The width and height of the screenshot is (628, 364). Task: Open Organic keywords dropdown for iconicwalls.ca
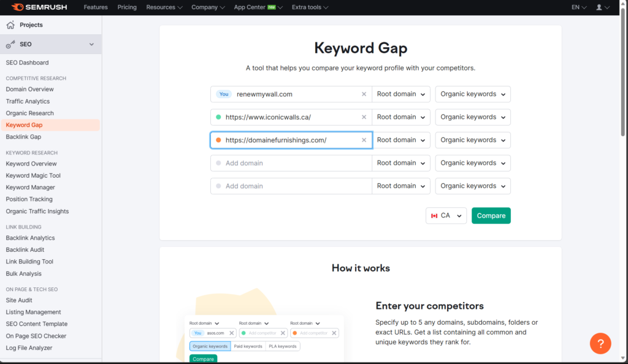[x=473, y=117]
